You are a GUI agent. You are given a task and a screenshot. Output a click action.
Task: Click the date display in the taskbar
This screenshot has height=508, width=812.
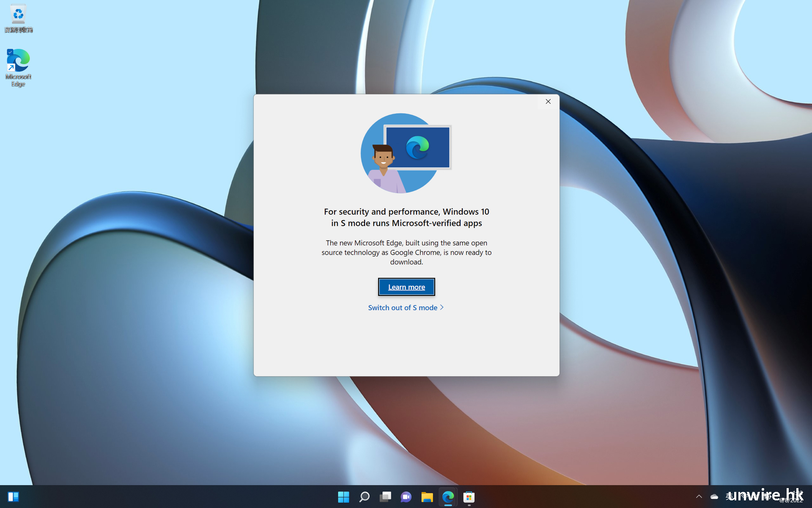tap(791, 501)
